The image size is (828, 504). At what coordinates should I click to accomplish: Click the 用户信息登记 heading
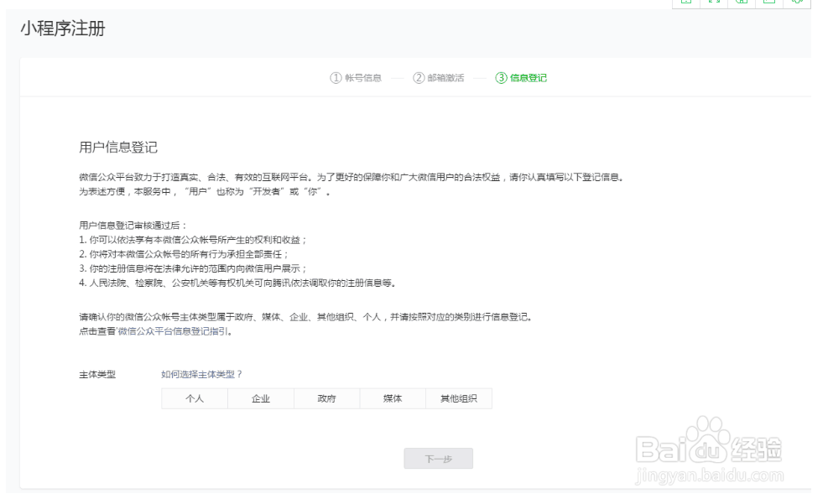click(x=118, y=148)
